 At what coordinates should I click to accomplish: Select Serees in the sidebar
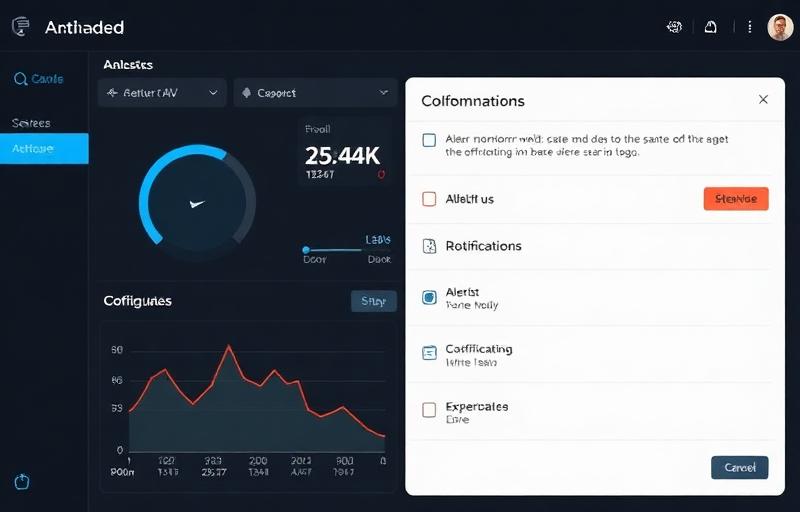(32, 123)
